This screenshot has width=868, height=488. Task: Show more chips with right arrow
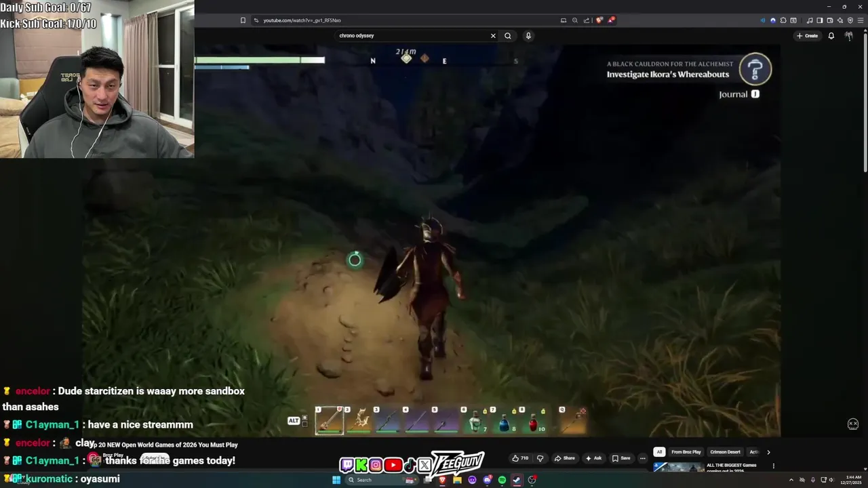pos(768,452)
